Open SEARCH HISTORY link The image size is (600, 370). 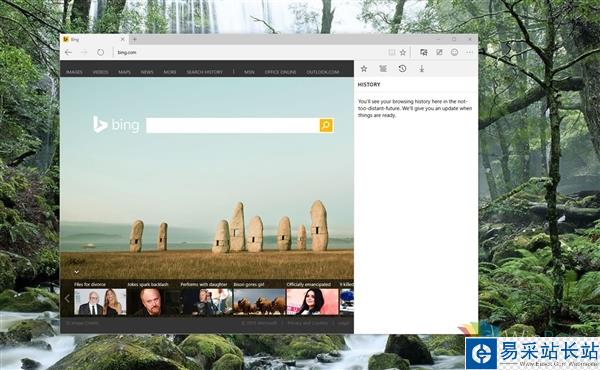(x=204, y=72)
